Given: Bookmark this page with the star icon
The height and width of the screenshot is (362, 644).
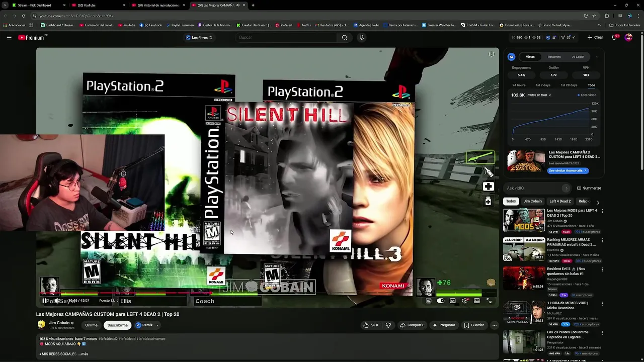Looking at the screenshot, I should pos(594,16).
